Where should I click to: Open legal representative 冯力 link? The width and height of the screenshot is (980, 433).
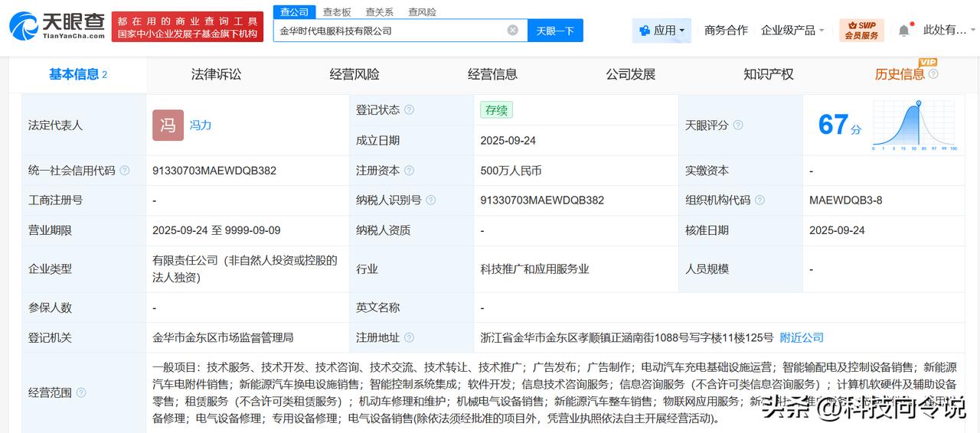coord(201,125)
